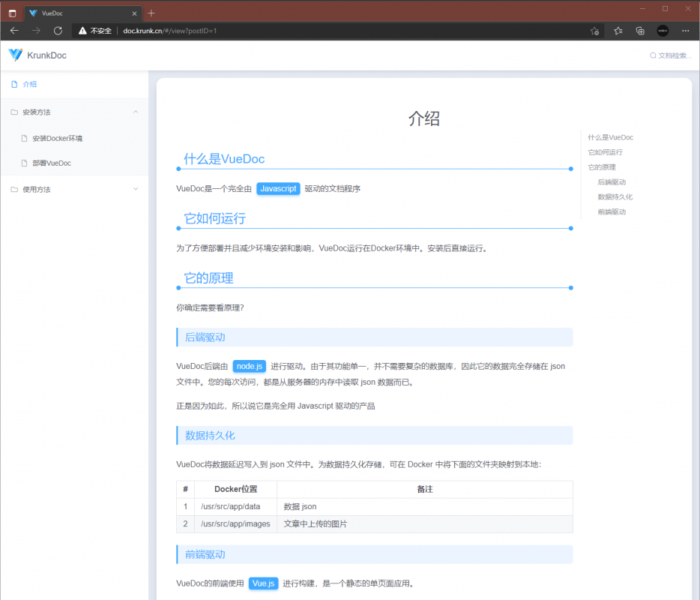Open the browser Collections icon
Image resolution: width=700 pixels, height=600 pixels.
(640, 31)
